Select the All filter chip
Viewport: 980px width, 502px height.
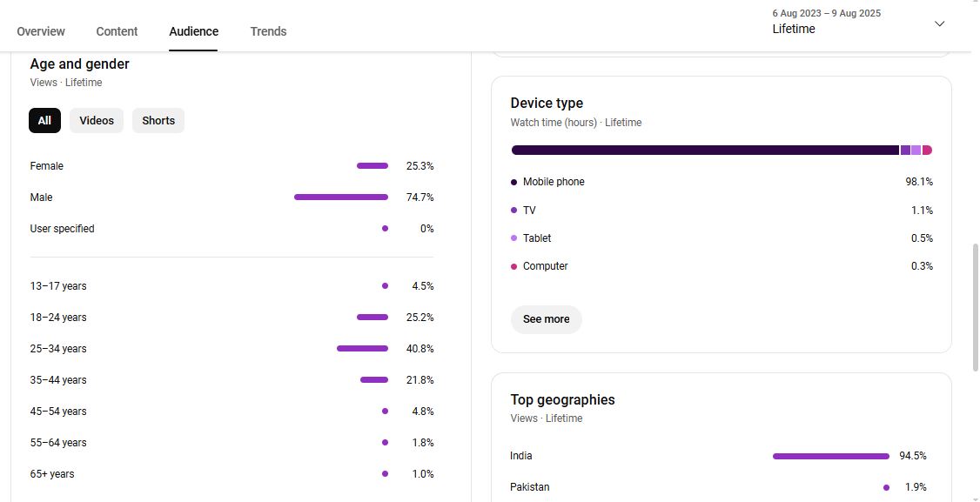pos(44,121)
